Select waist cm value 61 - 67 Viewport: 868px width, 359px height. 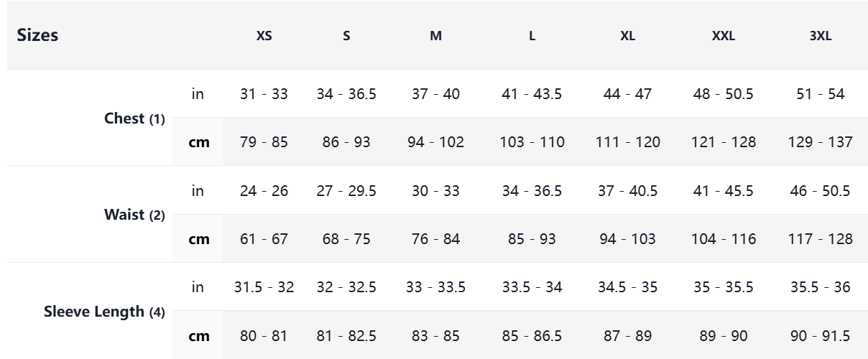(x=264, y=239)
